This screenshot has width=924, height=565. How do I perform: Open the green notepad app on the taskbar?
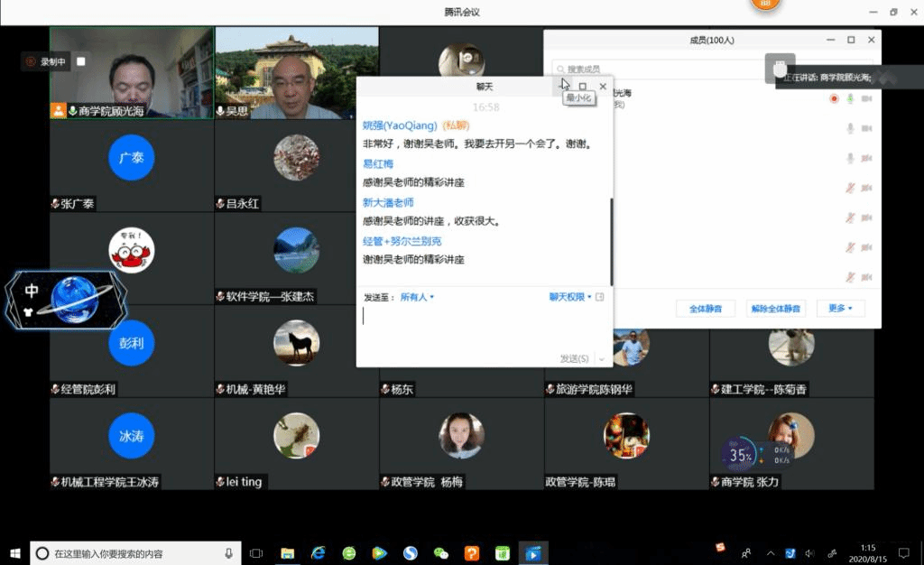point(502,553)
